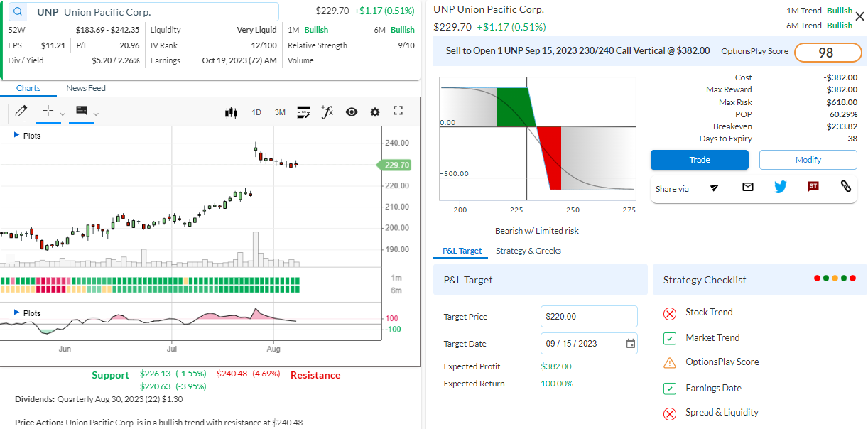Screen dimensions: 868x429
Task: Select the crosshair cursor tool
Action: [x=48, y=111]
